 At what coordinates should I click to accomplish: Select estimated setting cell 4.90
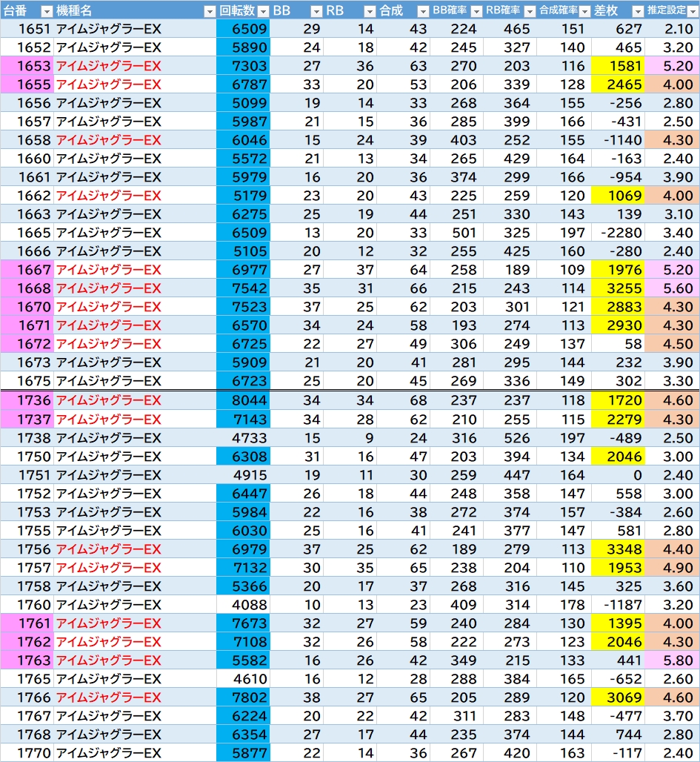pos(673,568)
